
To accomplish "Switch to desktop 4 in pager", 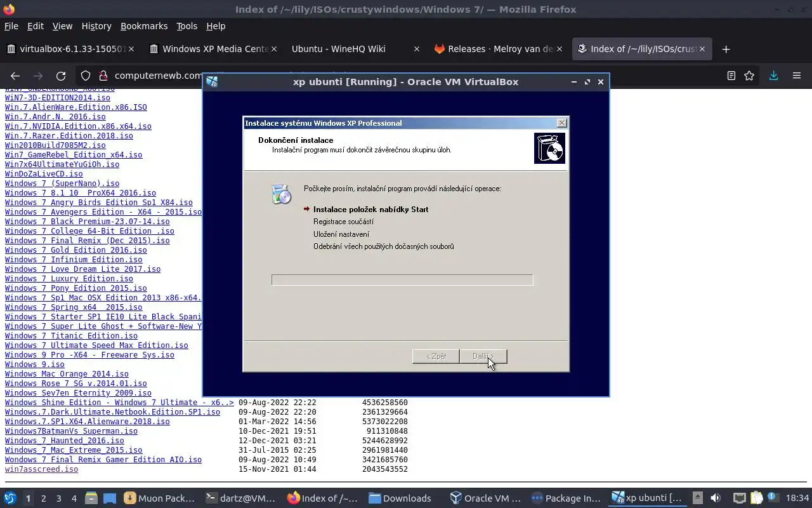I will 74,498.
